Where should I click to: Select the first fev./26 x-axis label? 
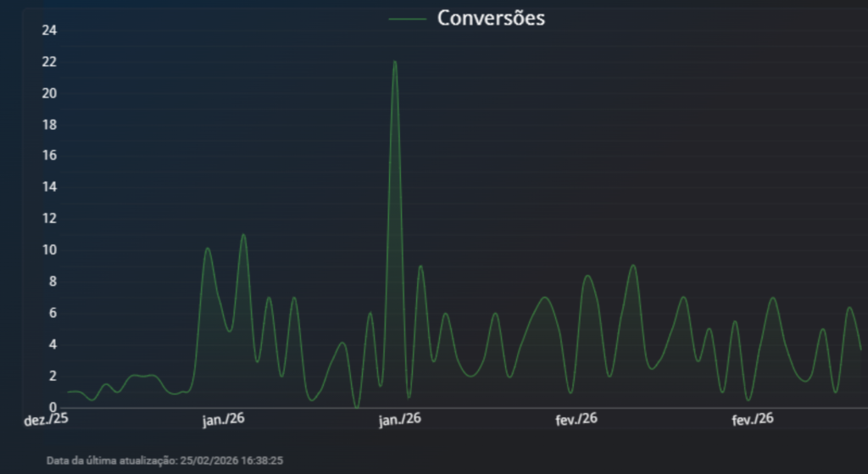click(576, 419)
